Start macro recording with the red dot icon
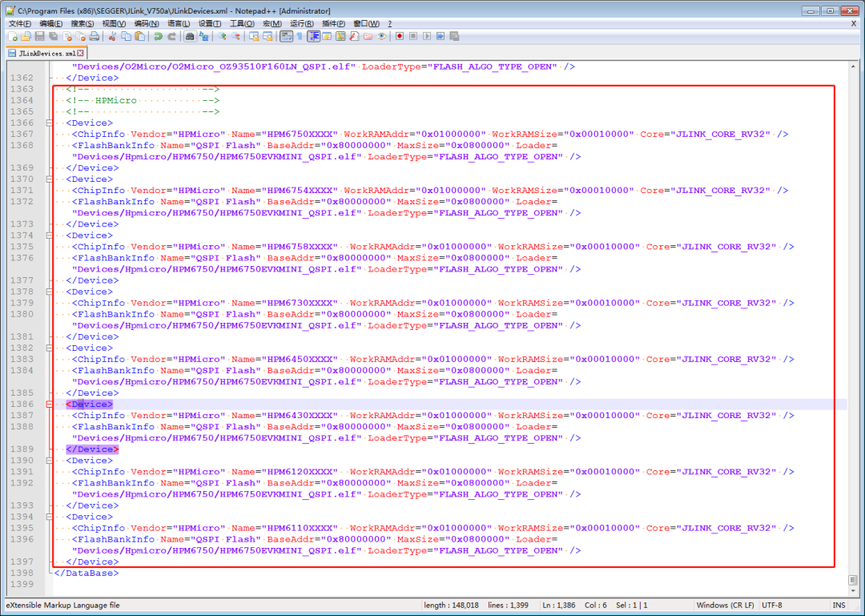Screen dimensions: 865x616 [400, 36]
